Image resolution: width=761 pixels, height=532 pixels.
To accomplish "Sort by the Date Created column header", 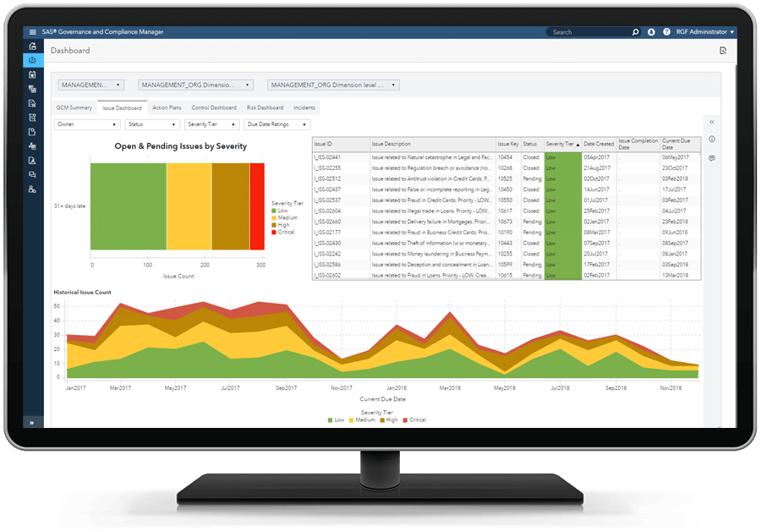I will click(x=599, y=144).
